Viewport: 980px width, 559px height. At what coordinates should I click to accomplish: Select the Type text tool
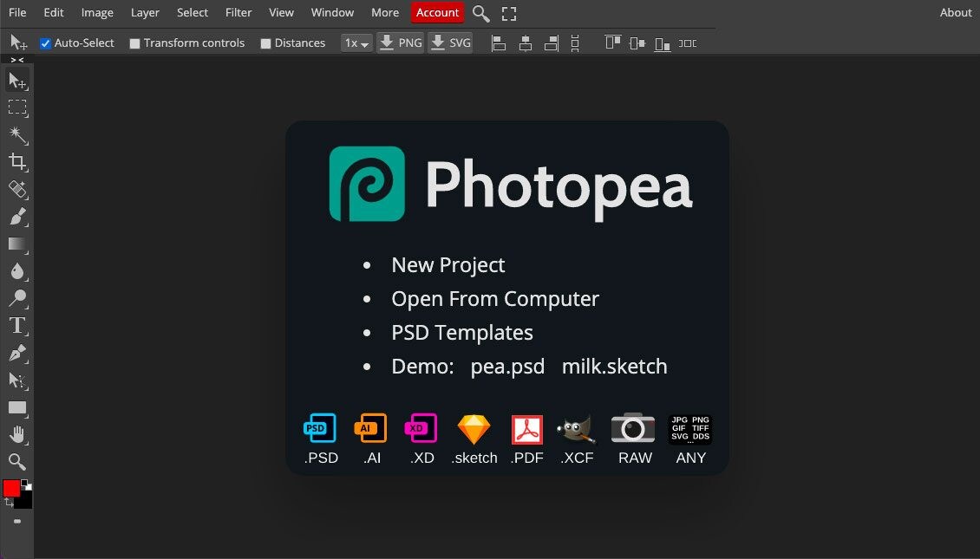click(x=16, y=325)
